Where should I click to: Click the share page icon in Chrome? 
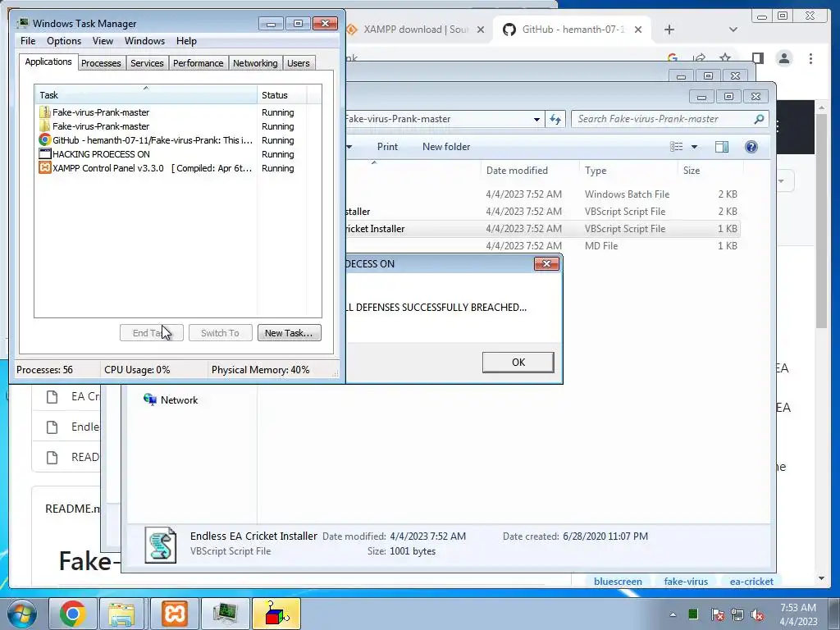tap(699, 57)
